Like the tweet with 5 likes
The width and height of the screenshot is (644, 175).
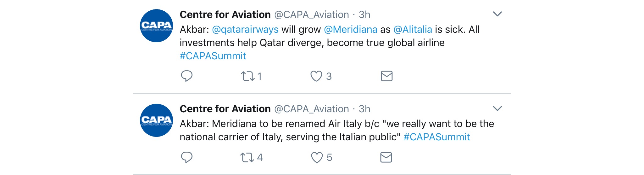tap(317, 157)
